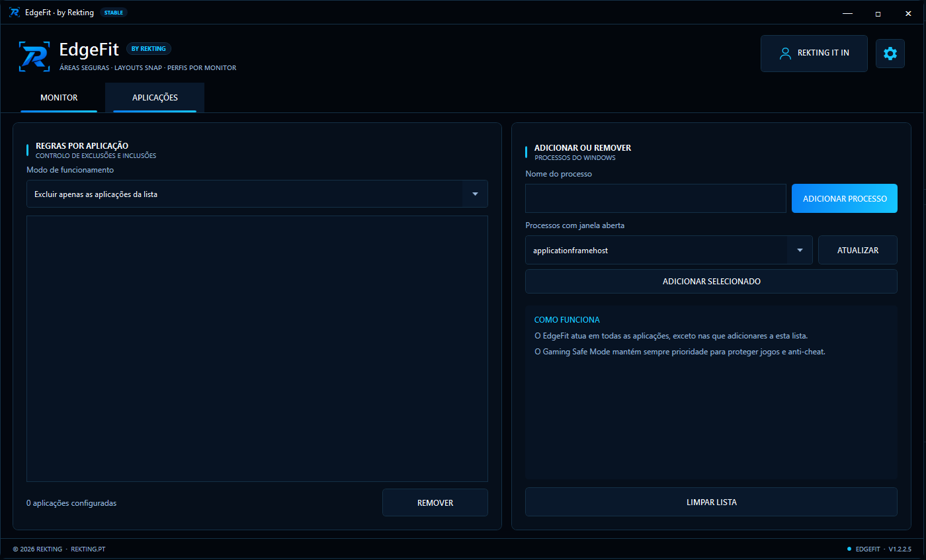926x560 pixels.
Task: Refresh processes with the ATUALIZAR button
Action: (858, 251)
